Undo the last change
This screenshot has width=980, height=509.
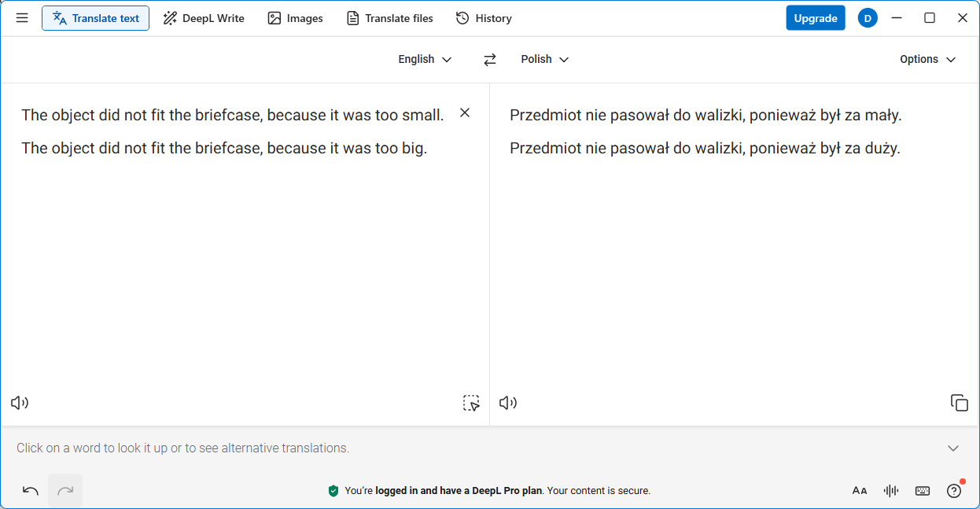31,491
